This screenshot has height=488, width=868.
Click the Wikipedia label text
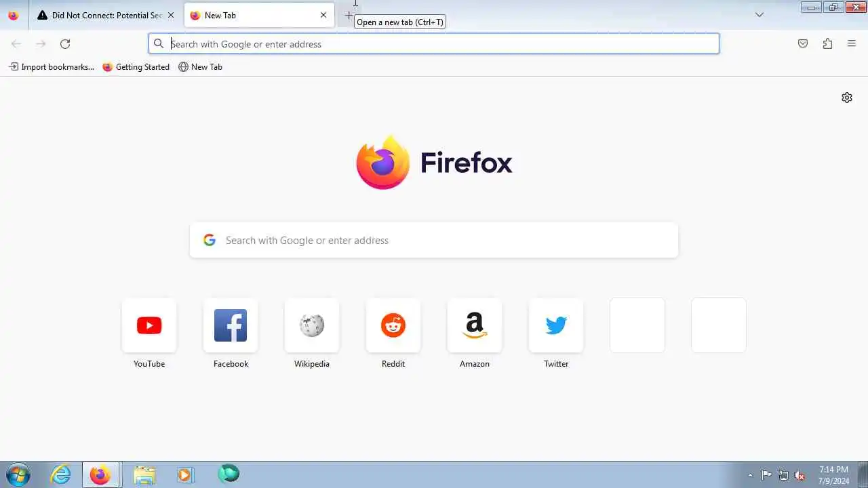click(312, 364)
